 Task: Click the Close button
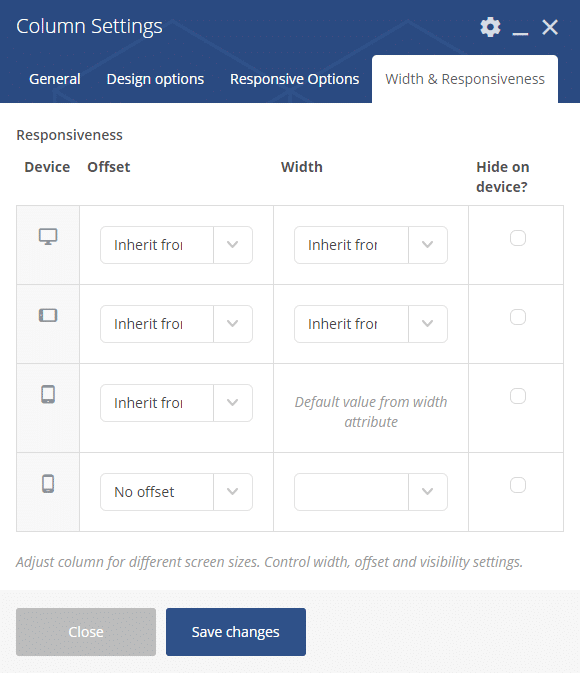tap(86, 632)
